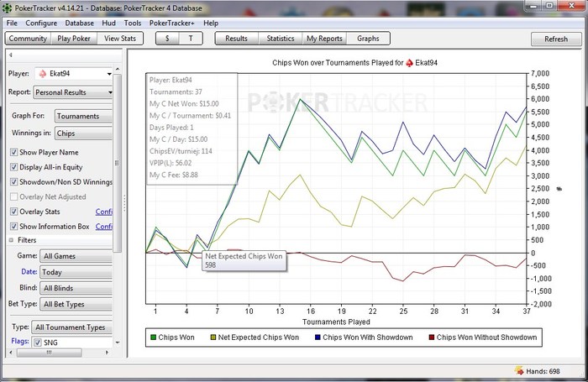Toggle the Show Player Name checkbox
Image resolution: width=588 pixels, height=382 pixels.
[x=14, y=152]
